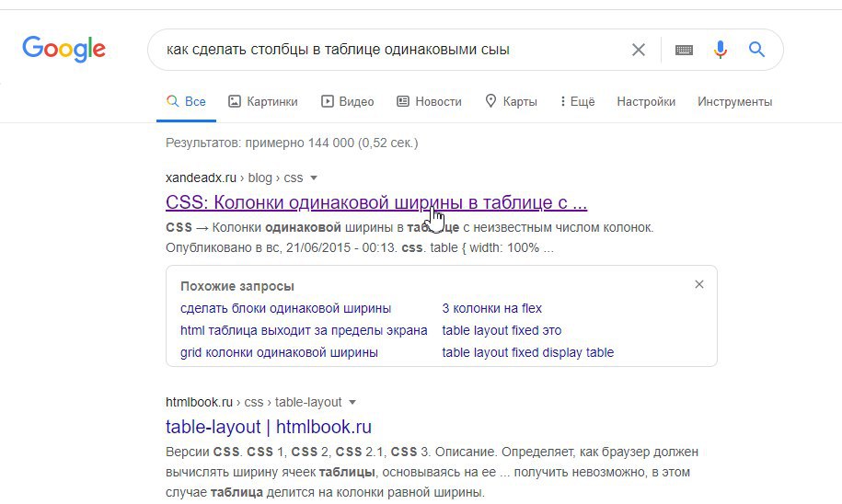Viewport: 842px width, 504px height.
Task: Start voice search with microphone icon
Action: click(x=721, y=50)
